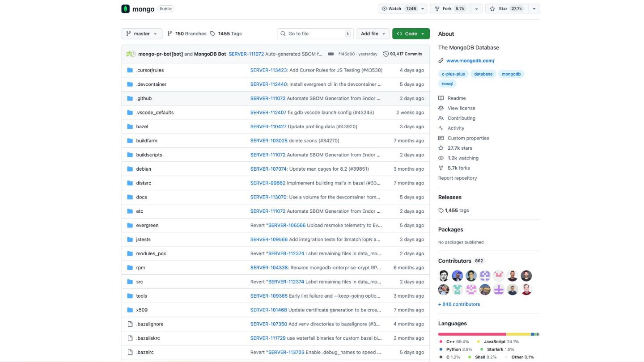Viewport: 644px width, 362px height.
Task: Click the pulse icon beside Activity
Action: (x=441, y=128)
